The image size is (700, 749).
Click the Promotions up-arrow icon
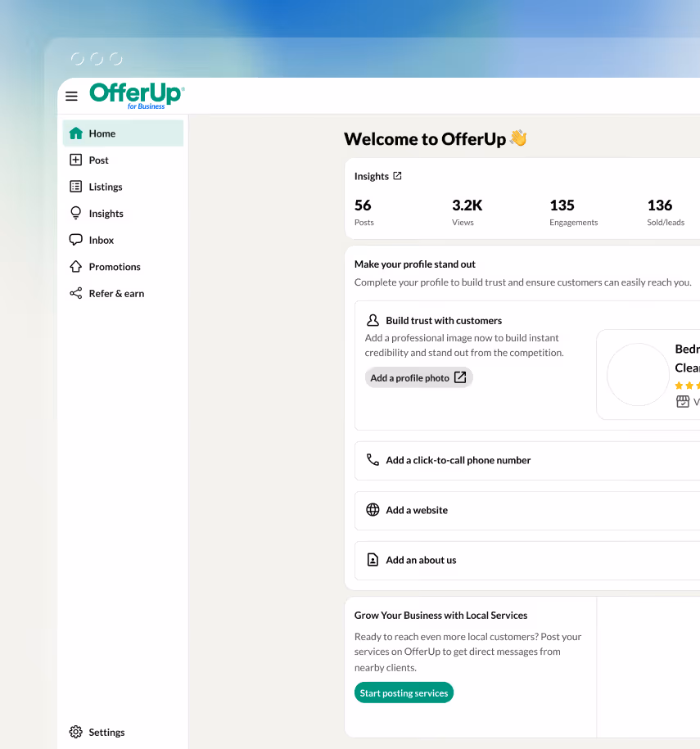[x=76, y=267]
